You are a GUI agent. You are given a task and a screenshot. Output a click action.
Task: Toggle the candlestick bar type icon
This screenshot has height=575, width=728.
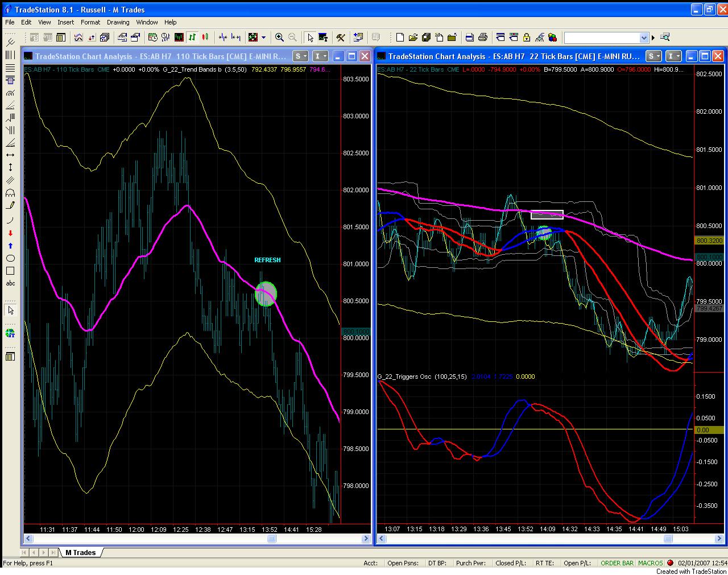tap(205, 38)
